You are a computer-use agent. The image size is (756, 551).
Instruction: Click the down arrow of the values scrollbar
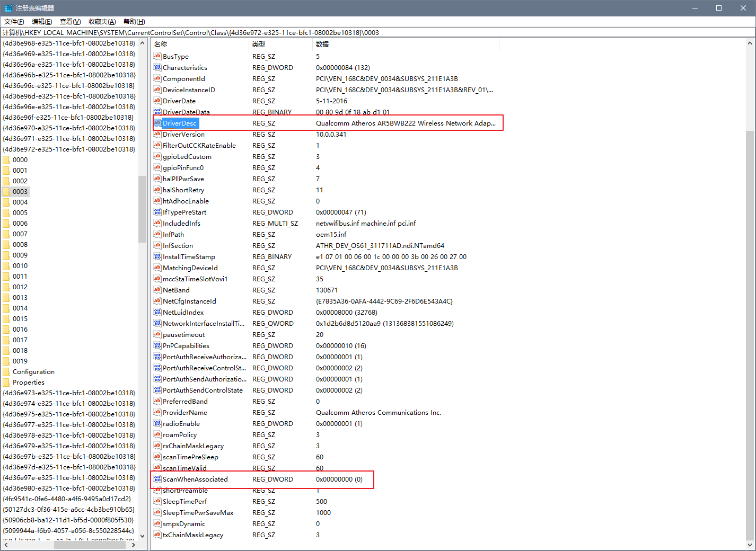click(750, 545)
